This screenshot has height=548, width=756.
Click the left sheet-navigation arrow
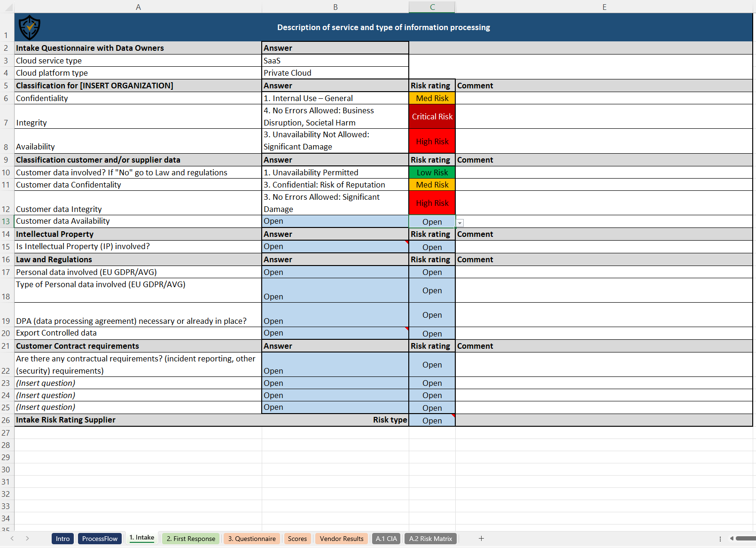click(12, 539)
